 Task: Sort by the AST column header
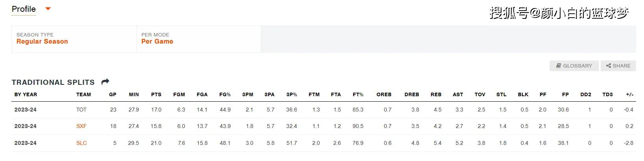(458, 95)
